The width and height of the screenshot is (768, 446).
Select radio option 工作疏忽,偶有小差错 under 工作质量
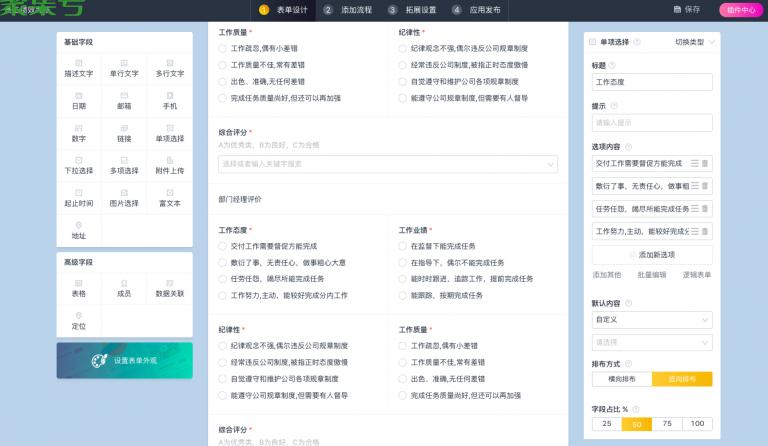point(223,48)
